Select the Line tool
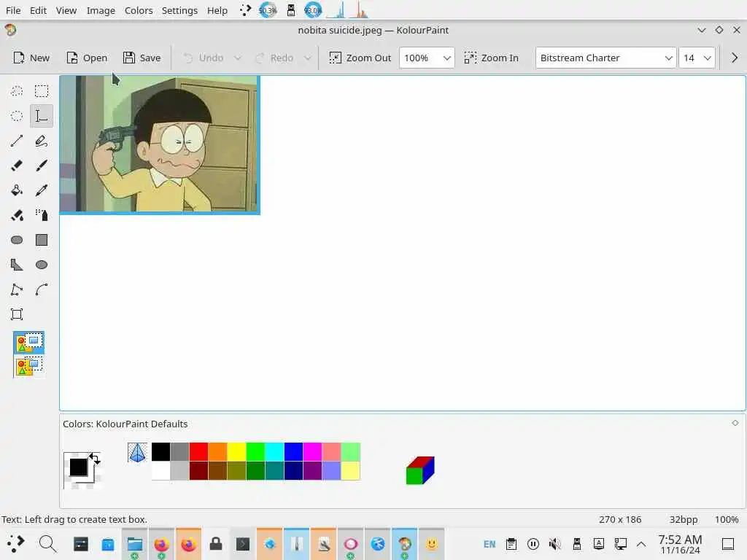747x560 pixels. [x=17, y=141]
